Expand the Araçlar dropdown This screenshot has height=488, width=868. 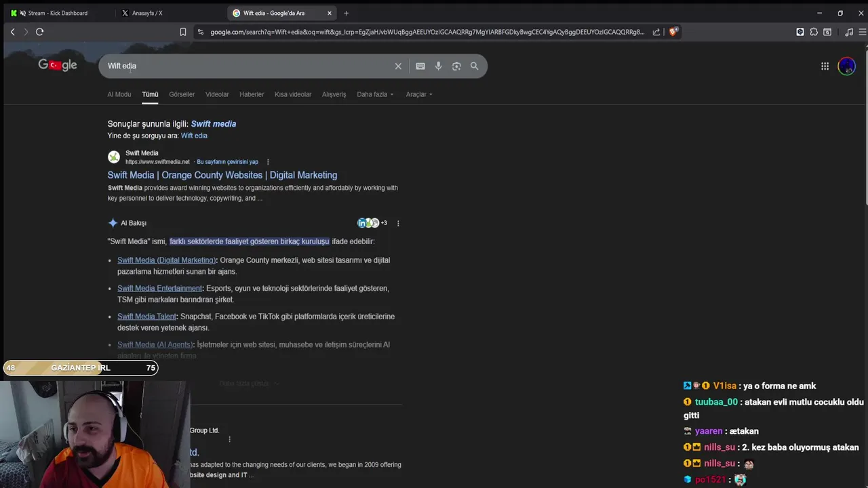tap(419, 94)
